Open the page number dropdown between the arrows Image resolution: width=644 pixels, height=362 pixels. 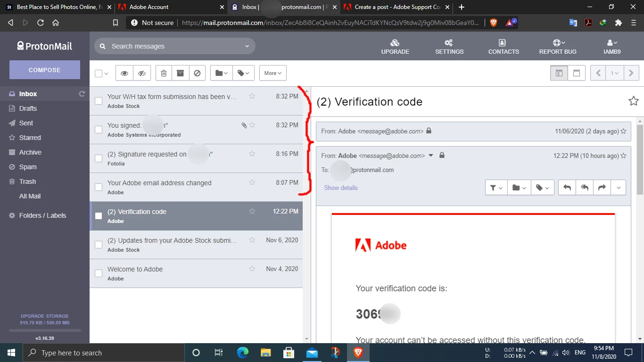click(614, 73)
